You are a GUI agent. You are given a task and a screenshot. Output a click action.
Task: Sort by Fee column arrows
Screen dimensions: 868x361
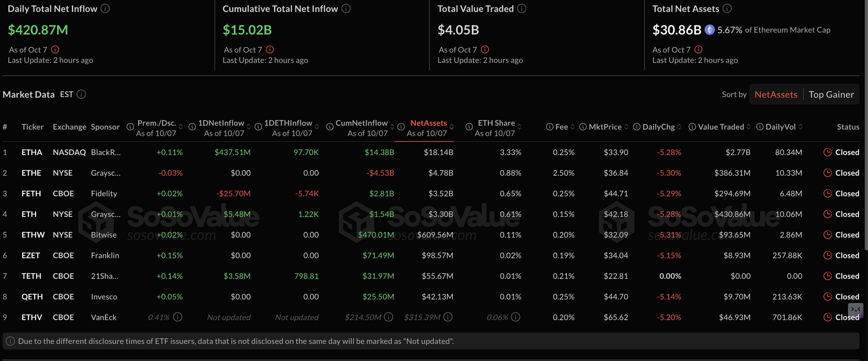point(573,127)
